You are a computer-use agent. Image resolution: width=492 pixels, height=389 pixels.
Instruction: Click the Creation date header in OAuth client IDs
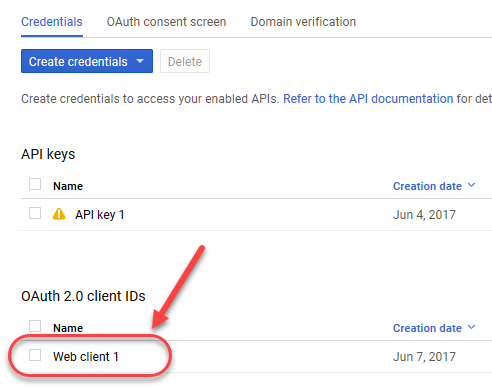click(427, 328)
